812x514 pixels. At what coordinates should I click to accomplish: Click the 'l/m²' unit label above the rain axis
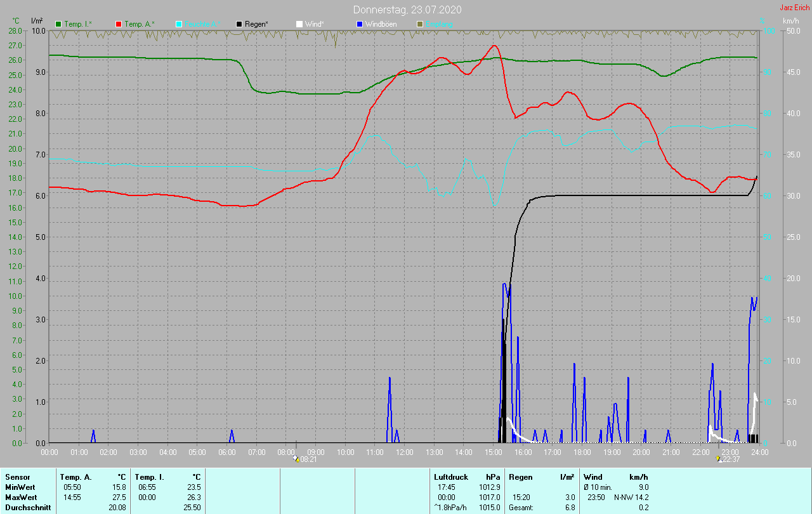point(37,21)
